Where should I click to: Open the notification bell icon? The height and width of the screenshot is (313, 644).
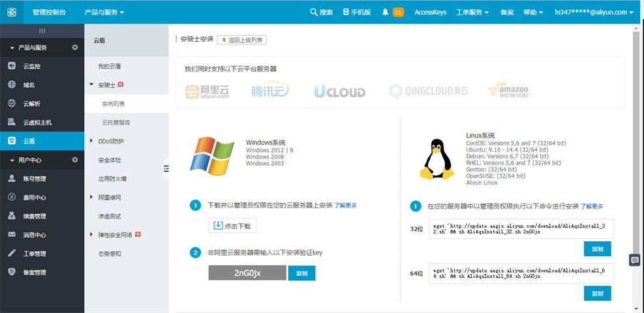[385, 12]
